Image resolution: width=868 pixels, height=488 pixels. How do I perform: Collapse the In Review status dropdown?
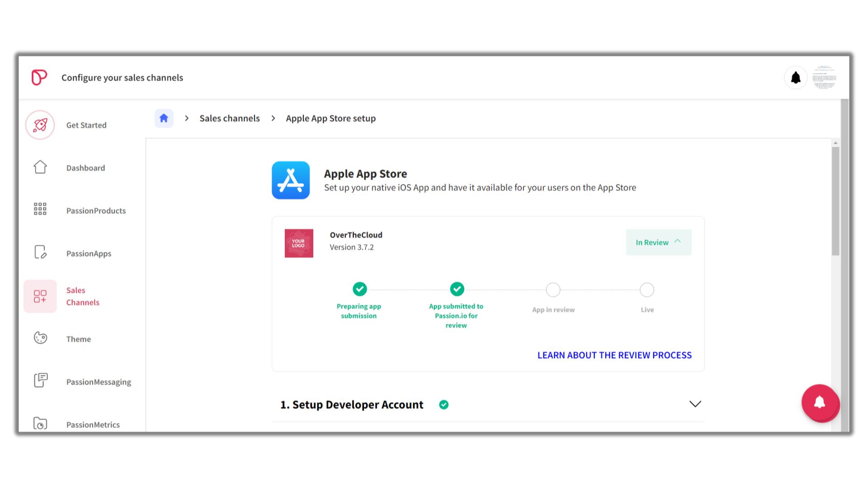click(659, 242)
